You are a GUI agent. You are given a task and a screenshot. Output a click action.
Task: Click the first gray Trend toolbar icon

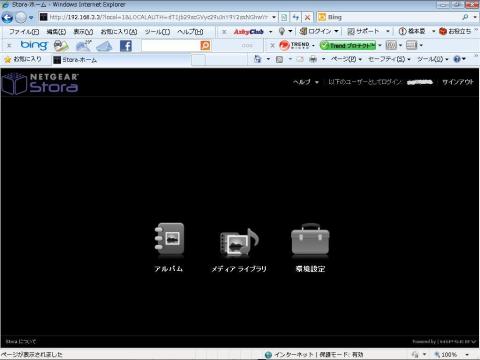pyautogui.click(x=391, y=45)
